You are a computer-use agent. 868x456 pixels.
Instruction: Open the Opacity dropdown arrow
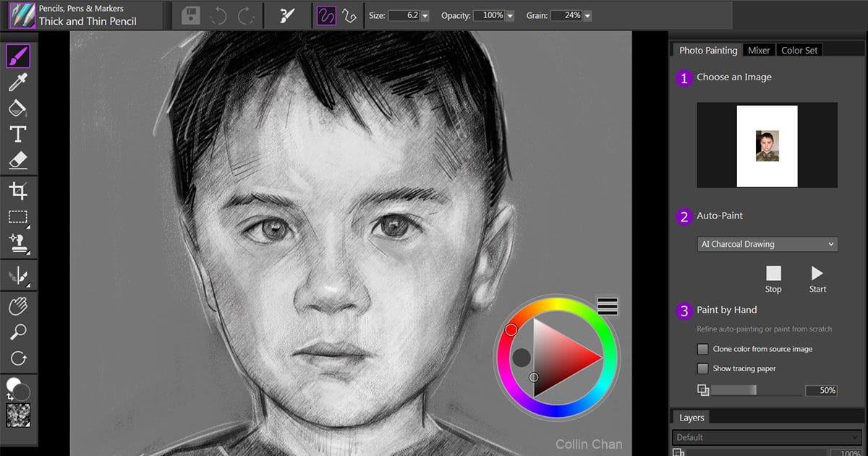pos(511,15)
